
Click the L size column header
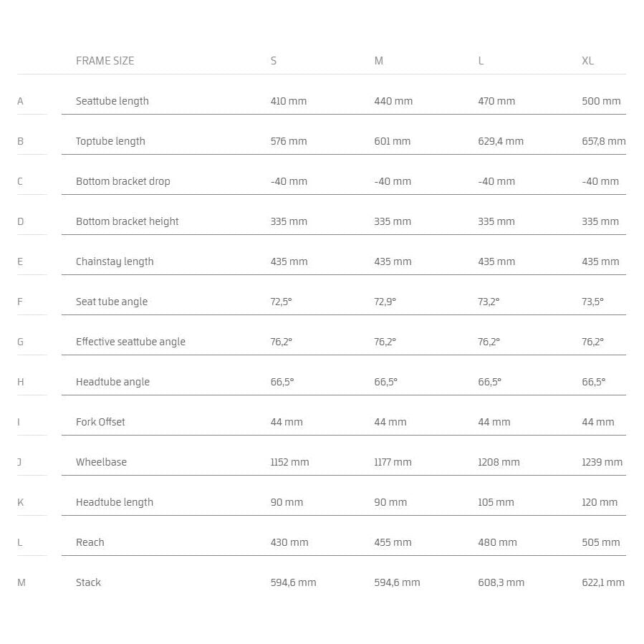(x=481, y=61)
